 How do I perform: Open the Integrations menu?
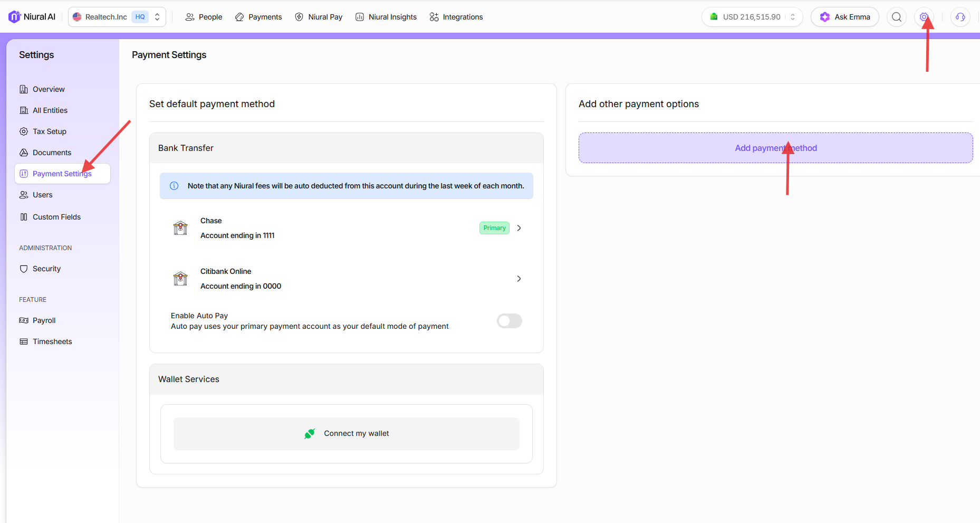coord(456,17)
